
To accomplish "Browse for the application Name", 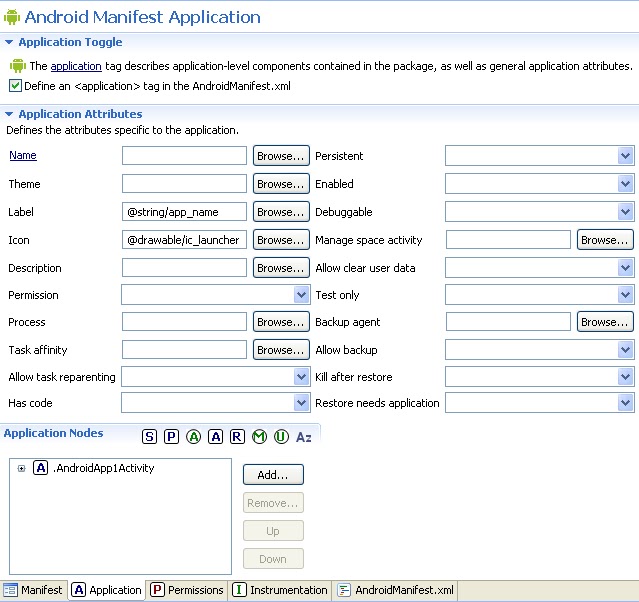I will tap(281, 156).
